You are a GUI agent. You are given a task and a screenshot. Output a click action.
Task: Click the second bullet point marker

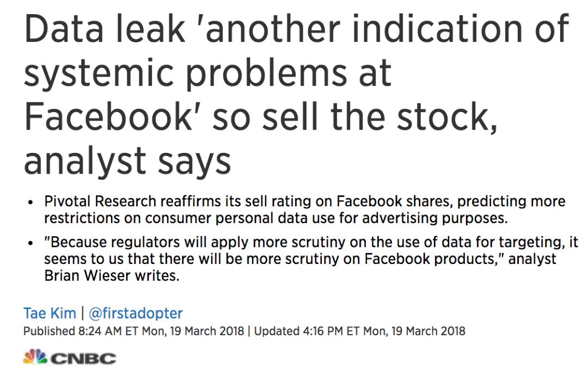coord(31,243)
